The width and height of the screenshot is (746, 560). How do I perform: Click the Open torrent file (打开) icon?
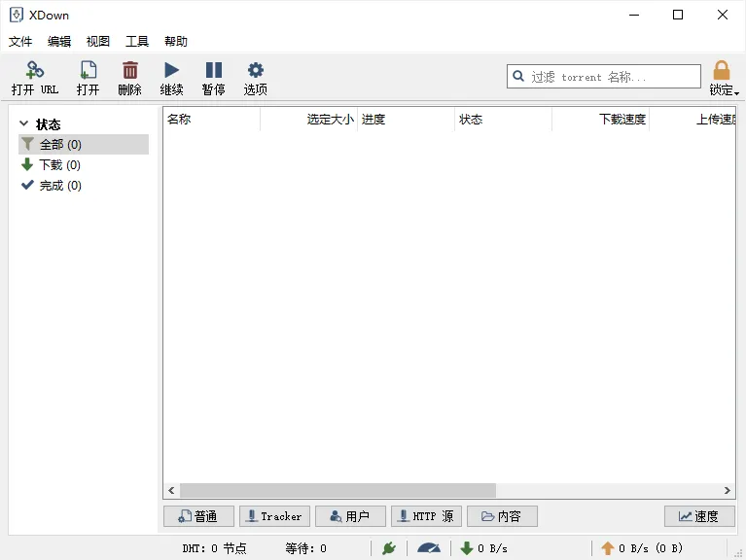[x=88, y=70]
